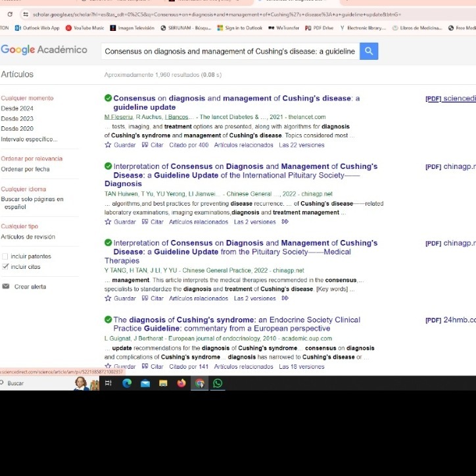
Task: Open Firefox from the taskbar
Action: (x=181, y=383)
